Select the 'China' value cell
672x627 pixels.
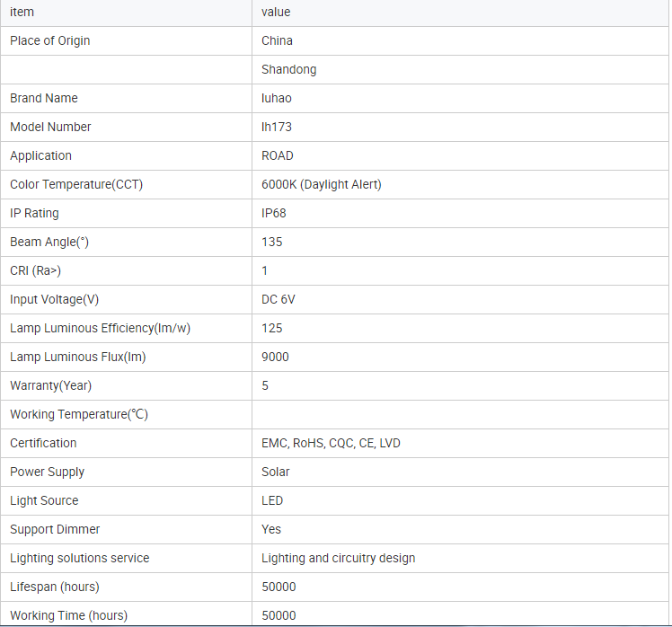[x=277, y=40]
